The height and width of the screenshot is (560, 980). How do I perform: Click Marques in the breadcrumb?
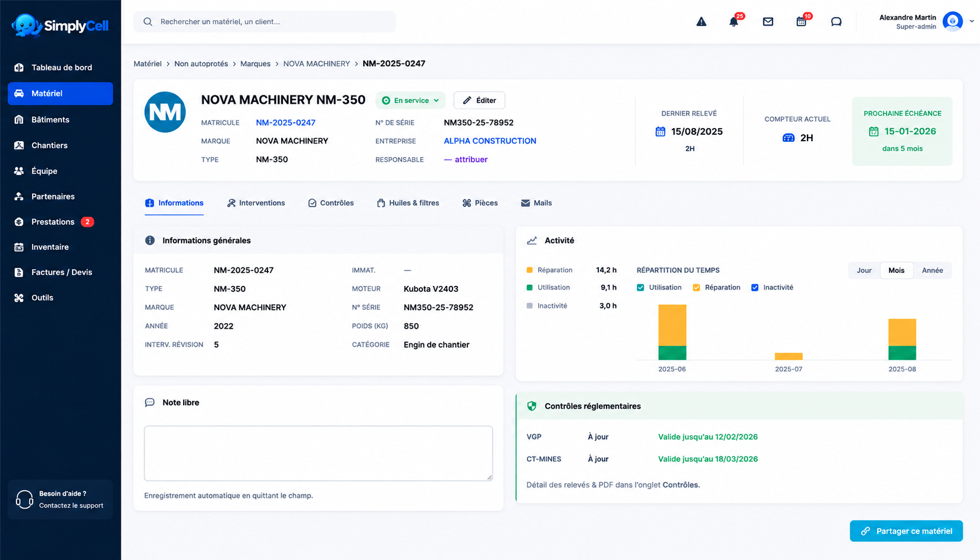(255, 64)
